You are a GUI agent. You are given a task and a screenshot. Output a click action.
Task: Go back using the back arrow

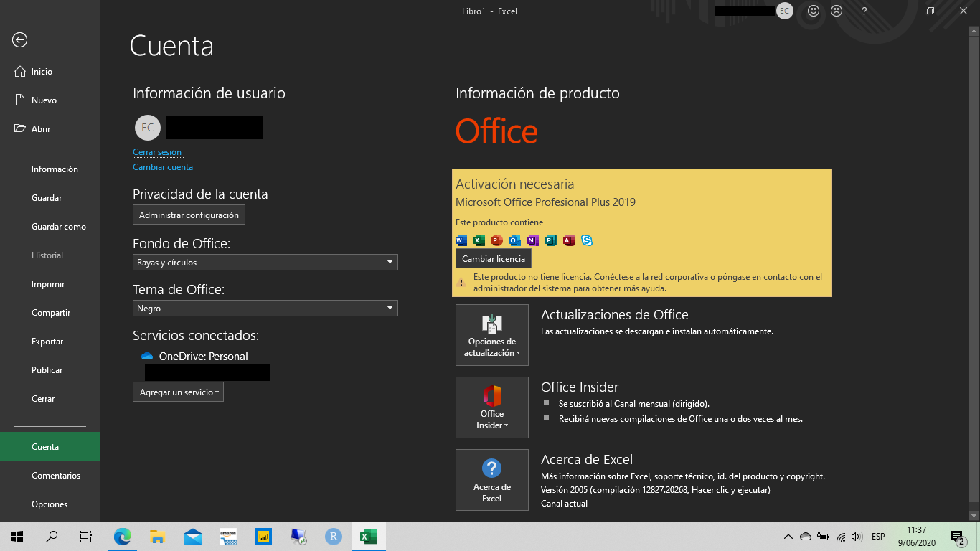point(20,40)
